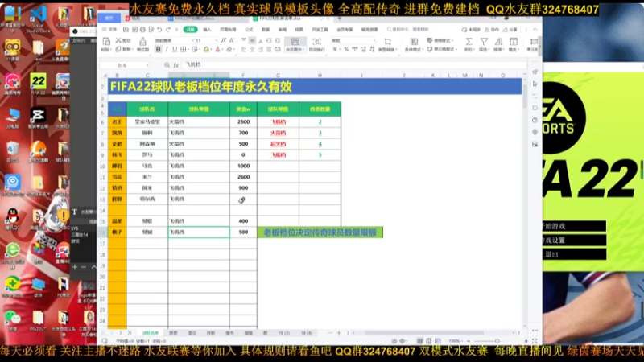This screenshot has width=644, height=362.
Task: Expand the Name Box dropdown arrow
Action: (x=147, y=65)
